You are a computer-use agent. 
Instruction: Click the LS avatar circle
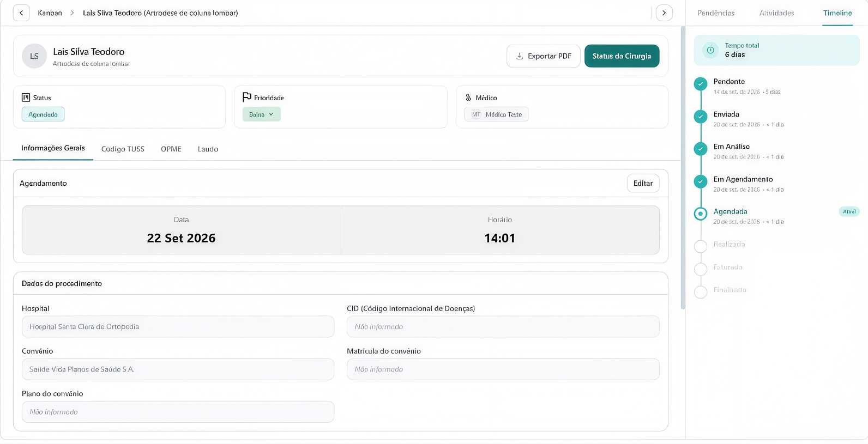point(34,56)
